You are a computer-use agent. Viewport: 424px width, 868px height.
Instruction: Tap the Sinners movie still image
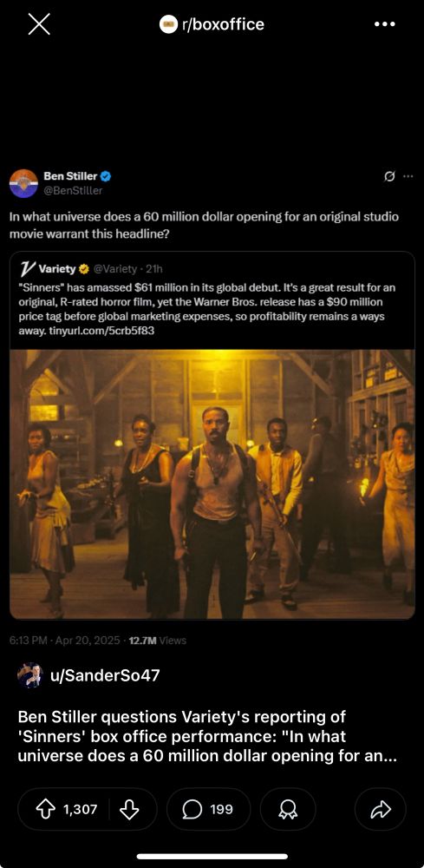(212, 483)
